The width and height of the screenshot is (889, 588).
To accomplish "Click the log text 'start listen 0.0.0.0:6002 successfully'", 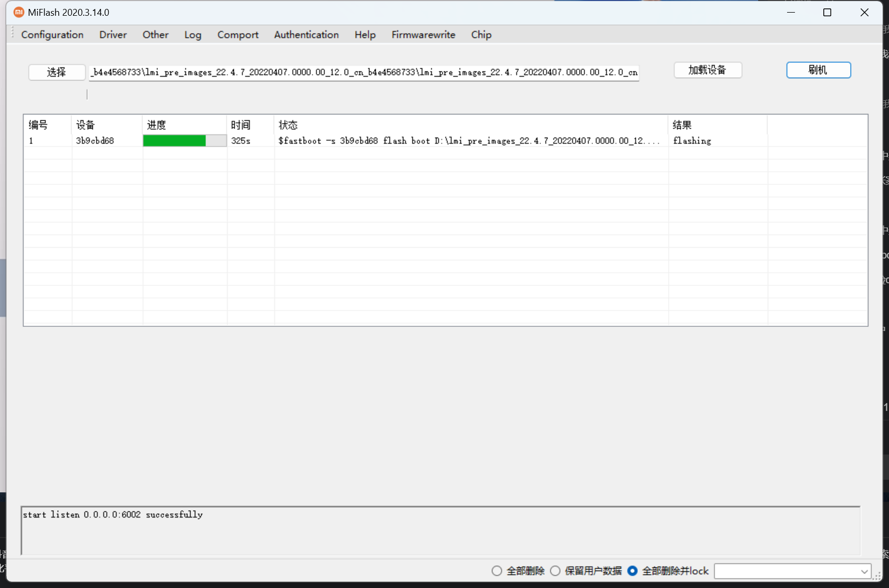I will [x=112, y=514].
